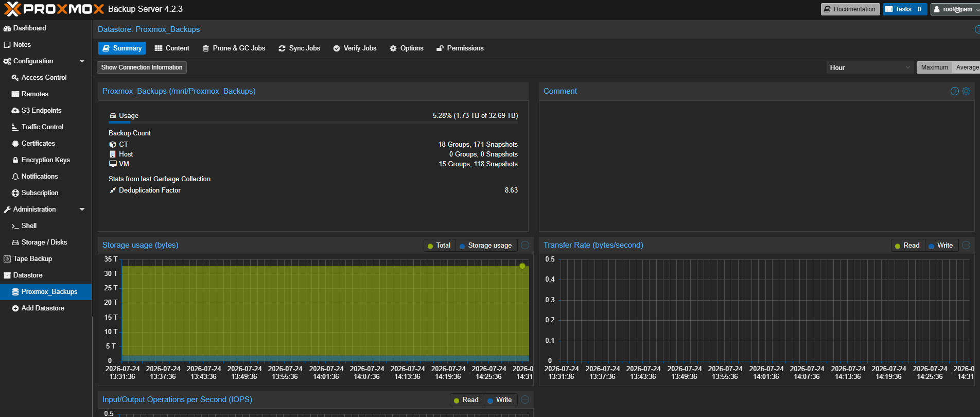The width and height of the screenshot is (980, 417).
Task: Click the Configuration gears icon
Action: click(x=7, y=61)
